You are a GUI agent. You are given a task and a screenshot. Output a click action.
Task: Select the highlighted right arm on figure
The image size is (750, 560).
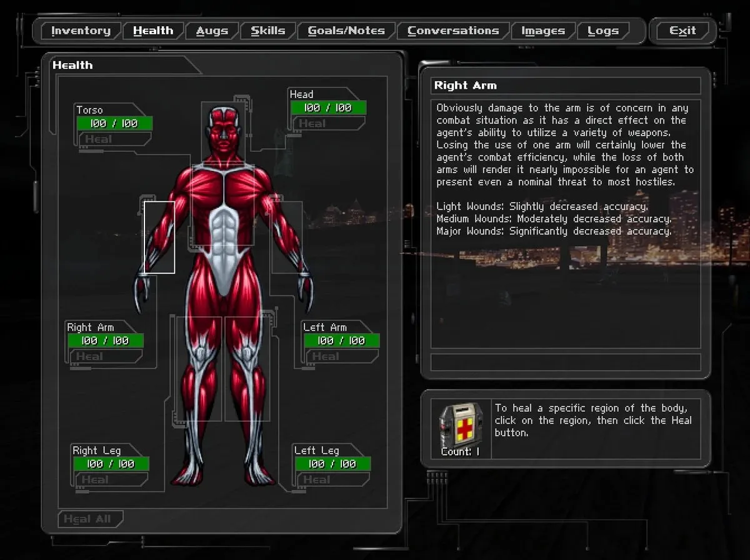159,237
